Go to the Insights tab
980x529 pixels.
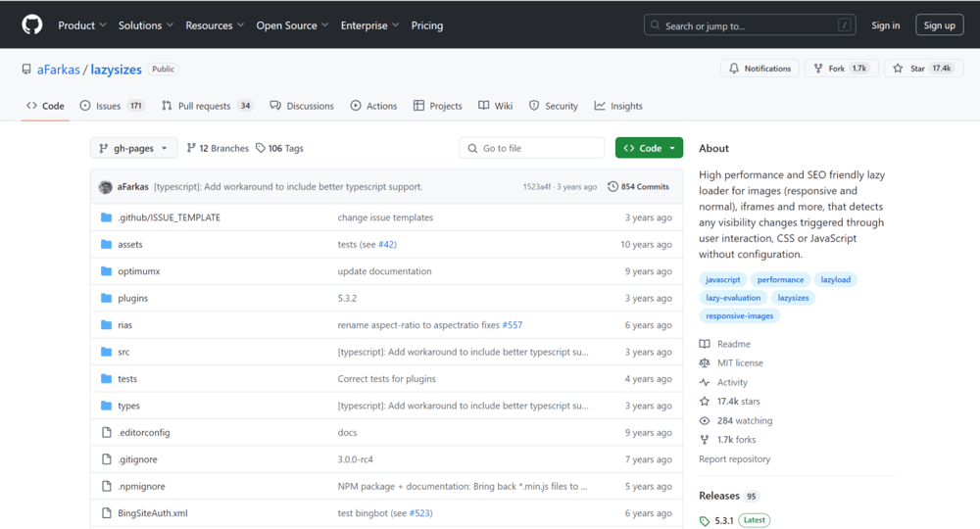click(625, 106)
